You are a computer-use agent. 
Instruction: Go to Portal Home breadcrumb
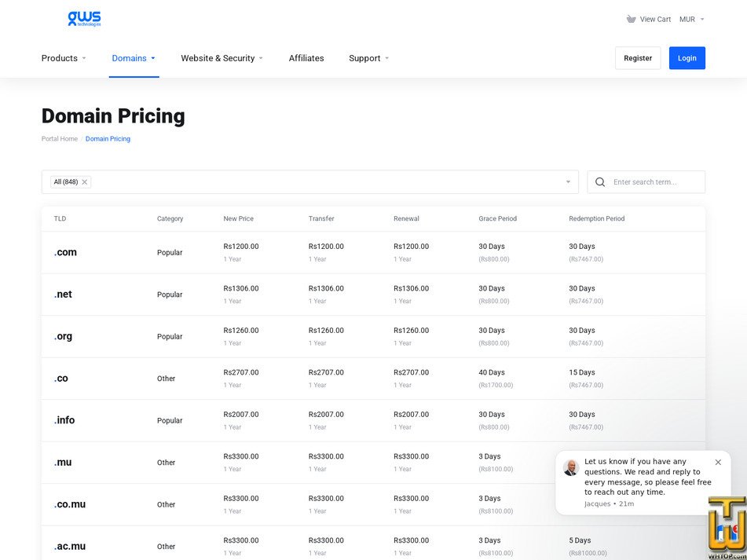60,138
